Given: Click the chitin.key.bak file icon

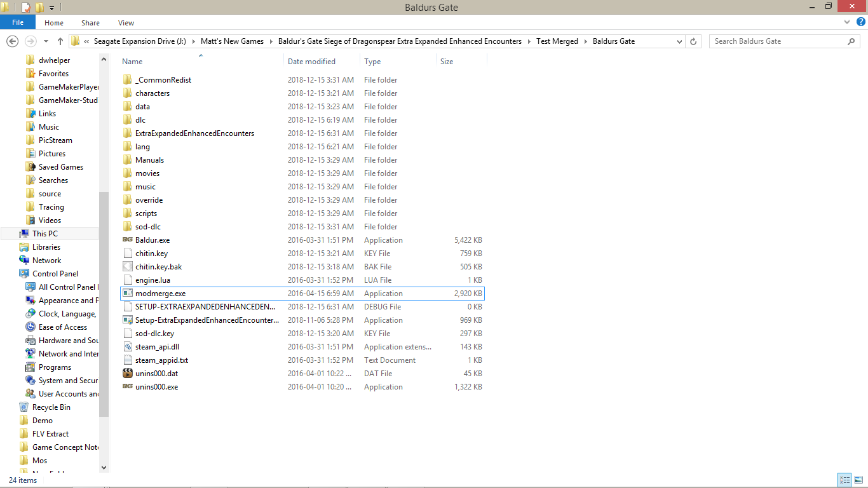Looking at the screenshot, I should (x=127, y=267).
